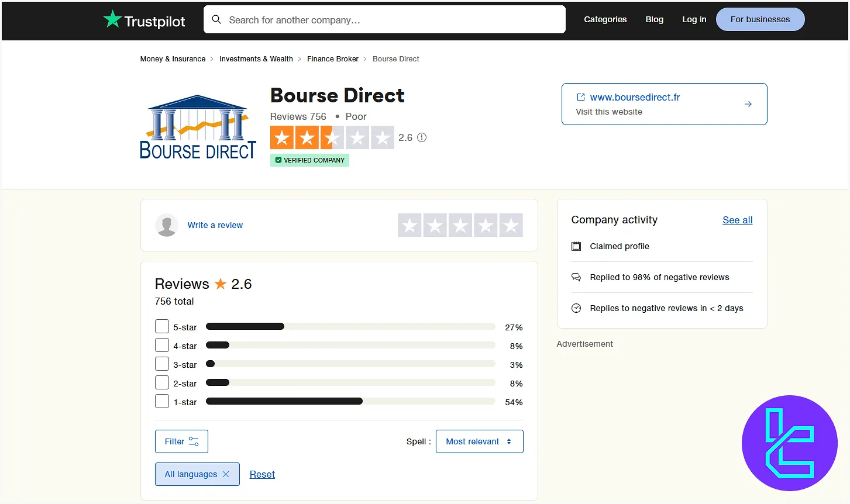Click the user avatar next to Write a review

[x=167, y=225]
